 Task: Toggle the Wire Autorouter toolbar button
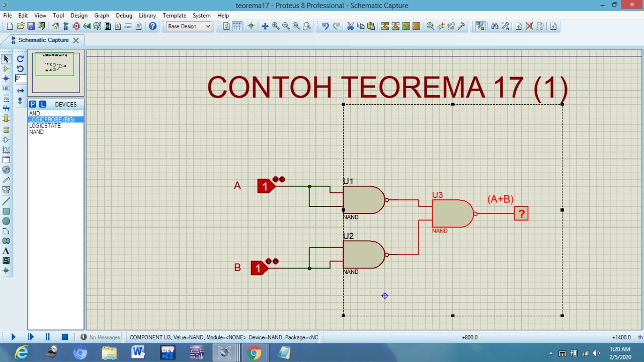[480, 26]
